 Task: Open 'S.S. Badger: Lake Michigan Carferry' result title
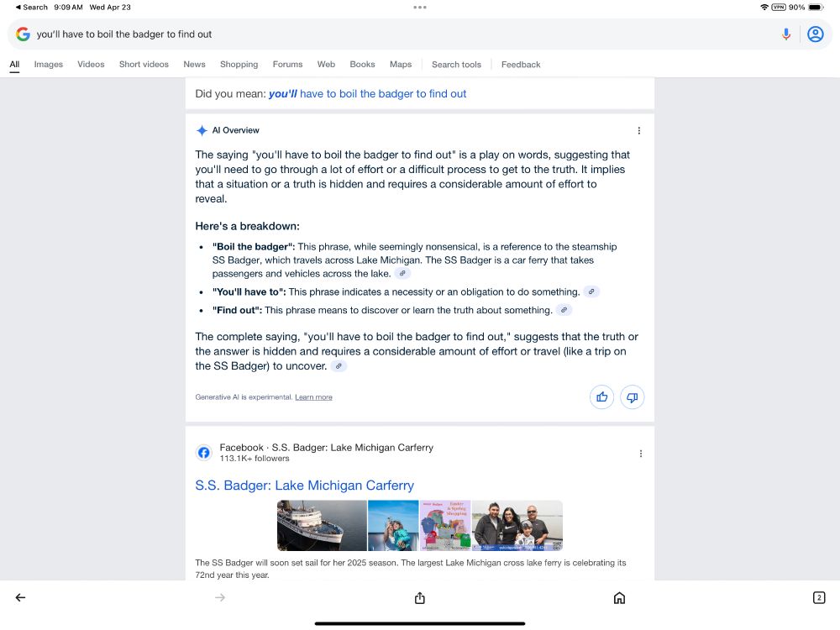tap(304, 486)
